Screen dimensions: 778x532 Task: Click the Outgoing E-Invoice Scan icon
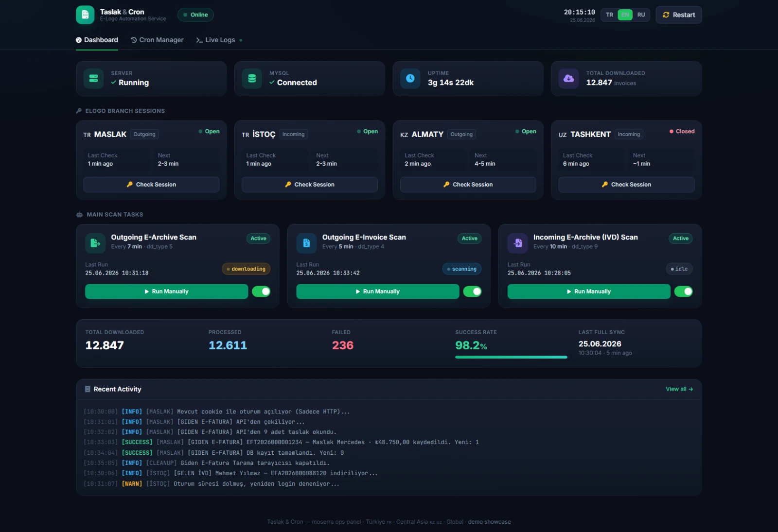pos(306,243)
